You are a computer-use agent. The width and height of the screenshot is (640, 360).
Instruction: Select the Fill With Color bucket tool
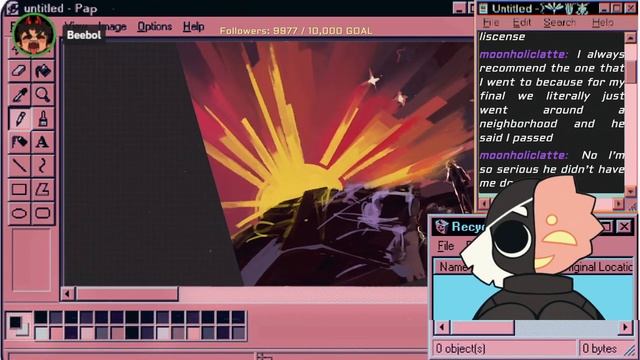[42, 71]
